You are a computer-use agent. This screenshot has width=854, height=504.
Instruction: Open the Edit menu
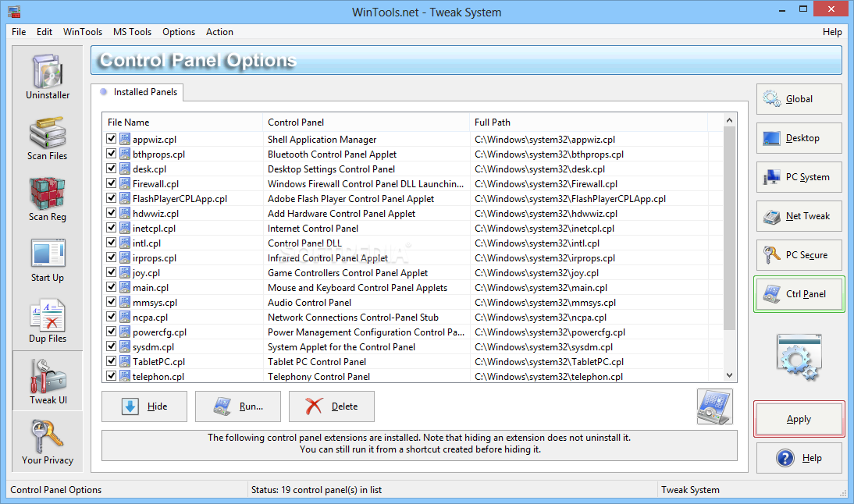(x=44, y=31)
